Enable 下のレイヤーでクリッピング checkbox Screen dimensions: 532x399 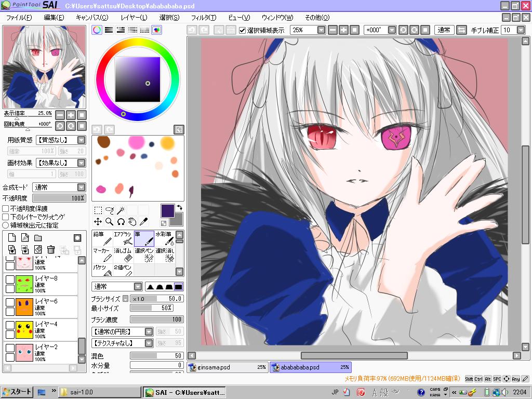(5, 217)
